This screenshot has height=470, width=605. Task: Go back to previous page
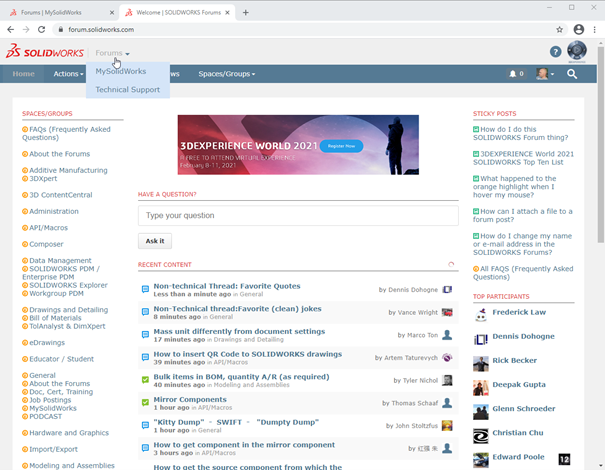point(10,29)
